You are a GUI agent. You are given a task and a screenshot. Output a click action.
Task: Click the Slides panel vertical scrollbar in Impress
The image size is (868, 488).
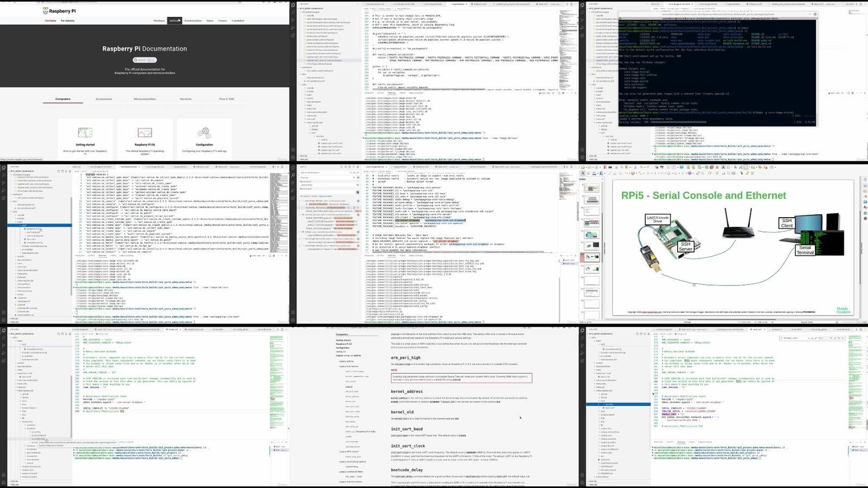click(x=603, y=251)
